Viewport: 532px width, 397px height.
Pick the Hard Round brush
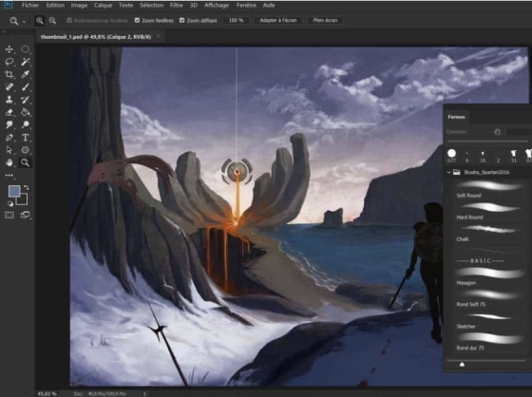point(488,212)
